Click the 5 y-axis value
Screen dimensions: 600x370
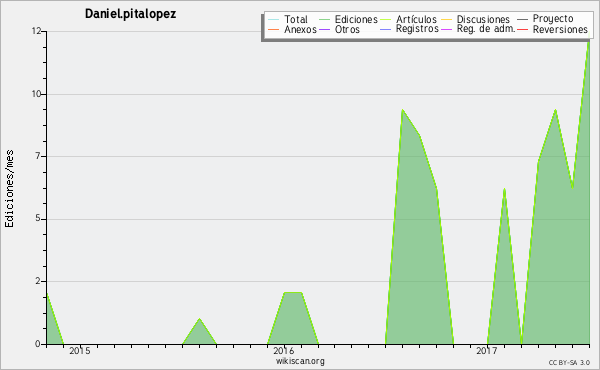click(38, 219)
